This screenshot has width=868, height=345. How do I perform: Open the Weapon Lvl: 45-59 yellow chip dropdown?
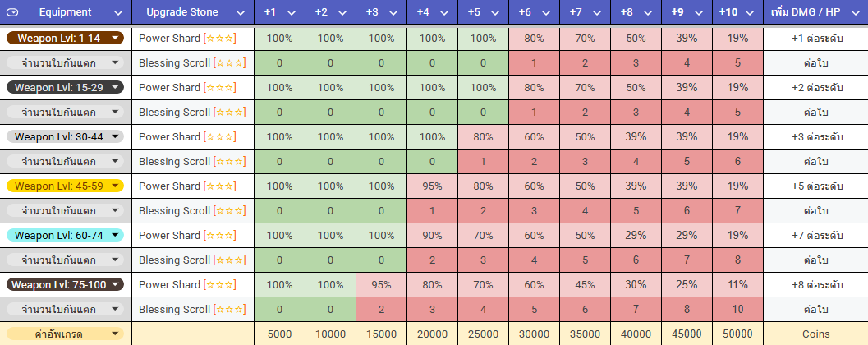click(x=116, y=186)
